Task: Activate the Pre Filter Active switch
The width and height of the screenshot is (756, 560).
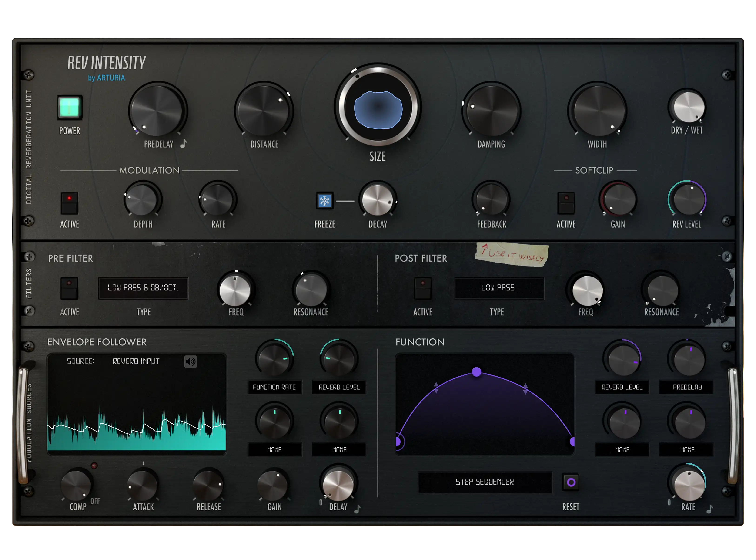Action: (69, 288)
